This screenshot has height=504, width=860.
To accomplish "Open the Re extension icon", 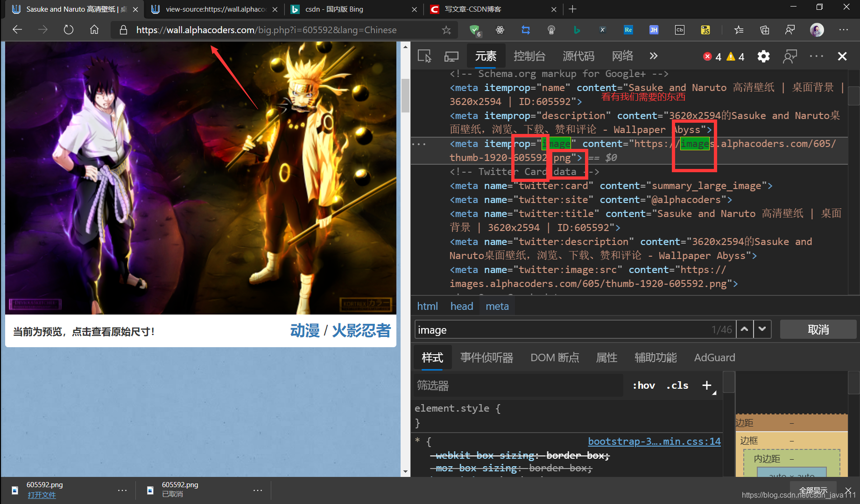I will click(628, 30).
